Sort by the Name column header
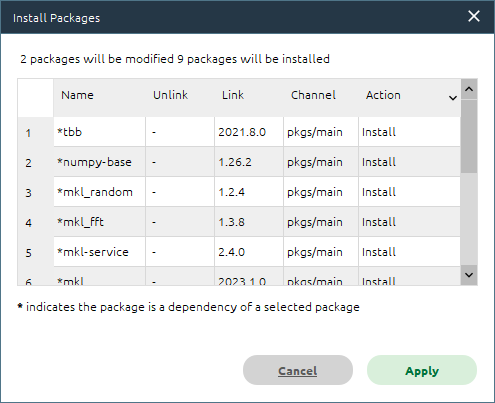 (x=77, y=95)
